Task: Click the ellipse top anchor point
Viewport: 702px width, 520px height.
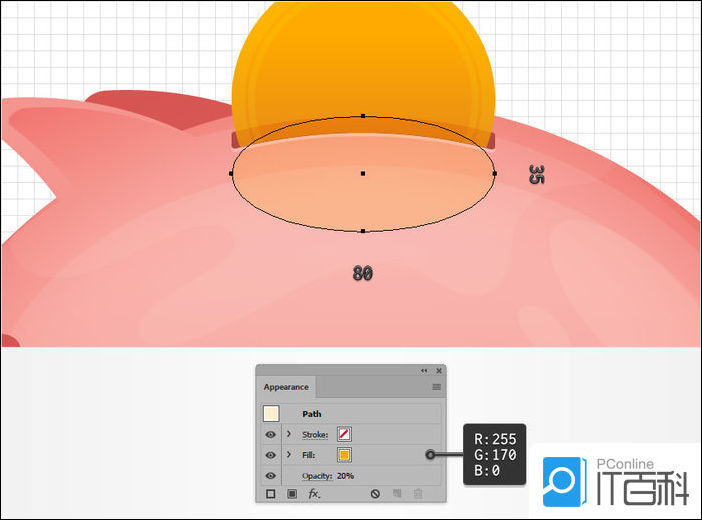Action: (x=363, y=116)
